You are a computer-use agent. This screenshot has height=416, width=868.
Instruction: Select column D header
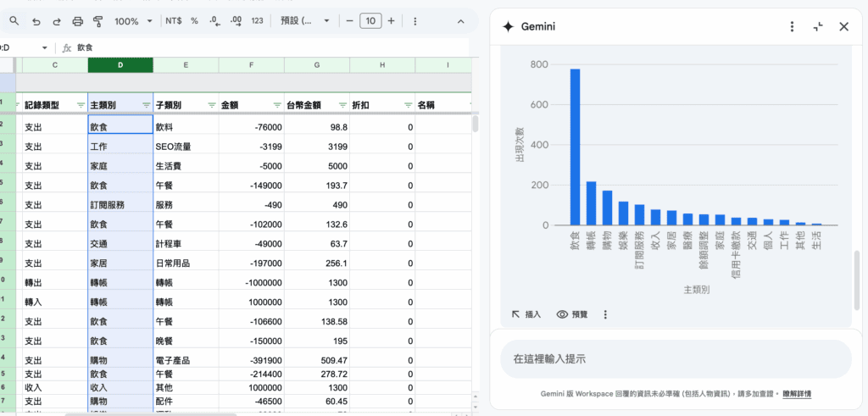pos(120,65)
